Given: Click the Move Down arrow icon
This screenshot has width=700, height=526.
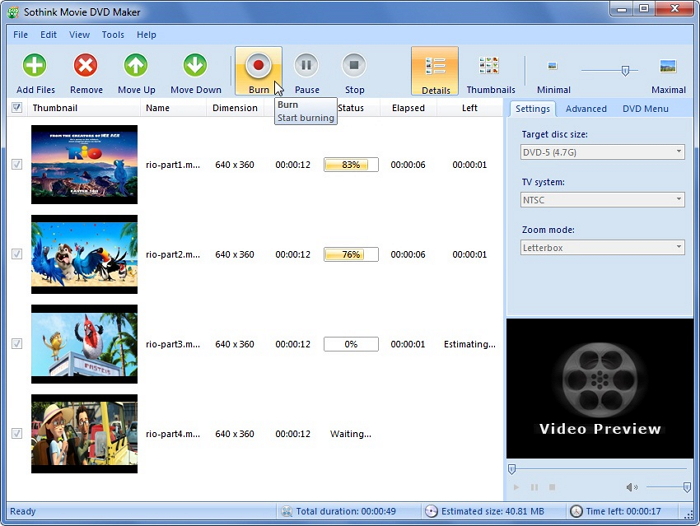Looking at the screenshot, I should (195, 66).
